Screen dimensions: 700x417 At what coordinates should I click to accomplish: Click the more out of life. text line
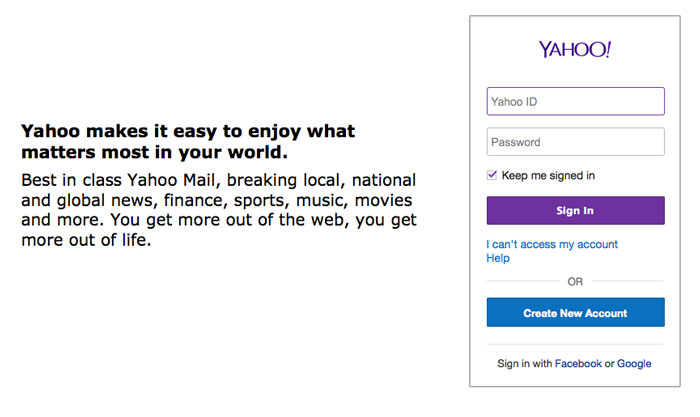coord(86,240)
